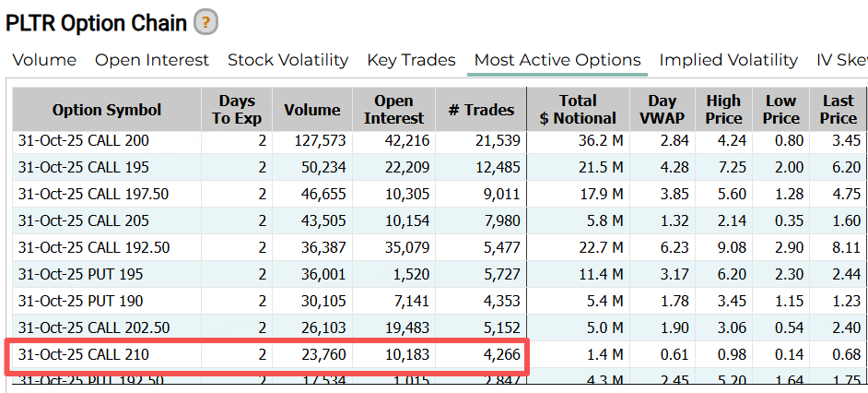
Task: Sort by Total $ Notional header
Action: (x=578, y=110)
